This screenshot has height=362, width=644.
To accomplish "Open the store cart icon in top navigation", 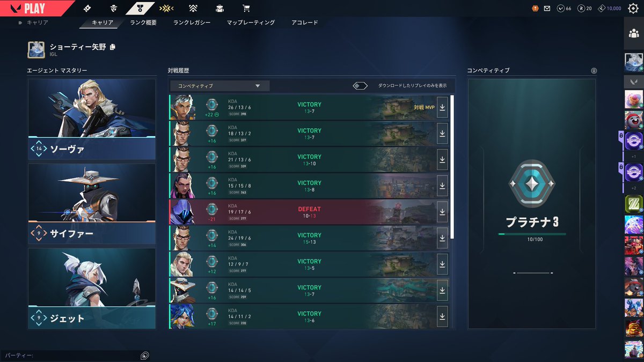I will 246,8.
